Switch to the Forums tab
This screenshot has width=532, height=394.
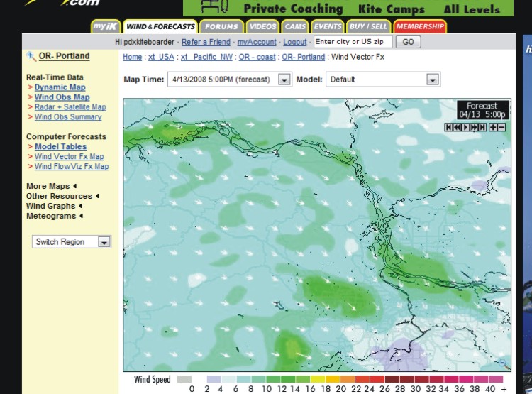pyautogui.click(x=221, y=27)
